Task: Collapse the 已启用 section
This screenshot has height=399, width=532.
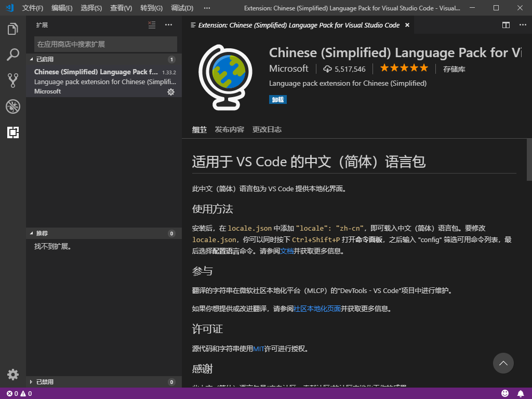Action: click(44, 59)
